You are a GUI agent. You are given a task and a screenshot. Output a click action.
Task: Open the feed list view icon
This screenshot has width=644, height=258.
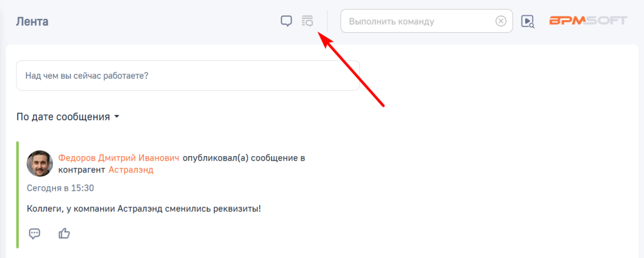pos(307,21)
